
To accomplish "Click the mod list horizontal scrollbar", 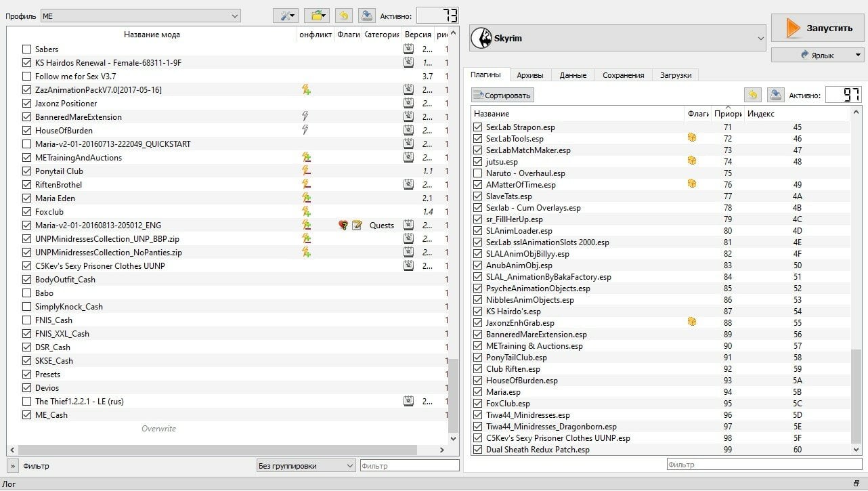I will 217,450.
